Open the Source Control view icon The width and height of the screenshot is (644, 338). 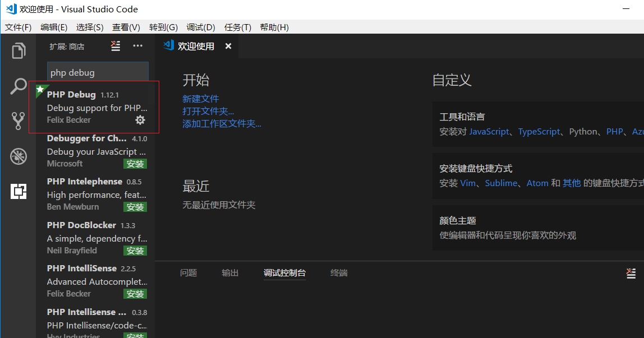[x=18, y=121]
